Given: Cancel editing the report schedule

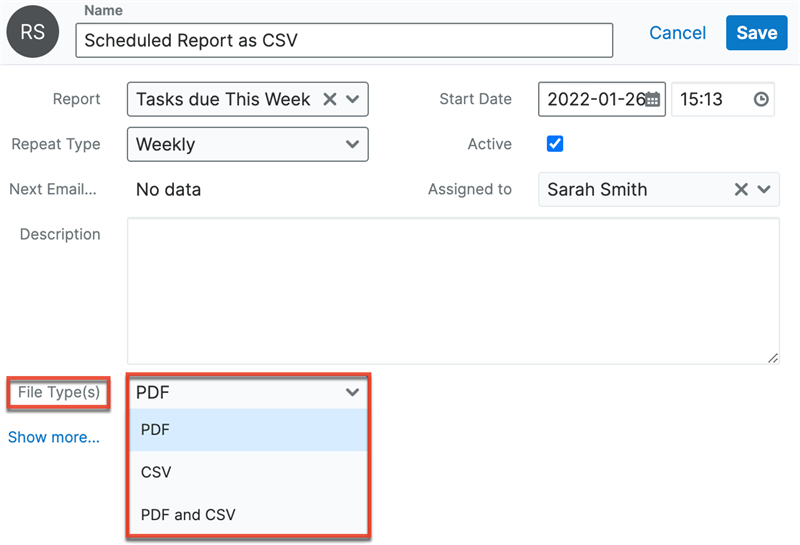Looking at the screenshot, I should click(677, 33).
